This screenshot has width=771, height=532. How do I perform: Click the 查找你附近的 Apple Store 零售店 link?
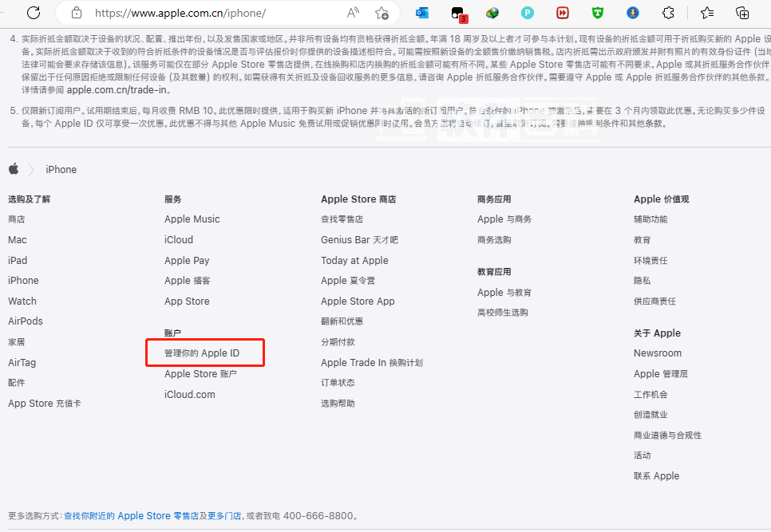pos(131,516)
